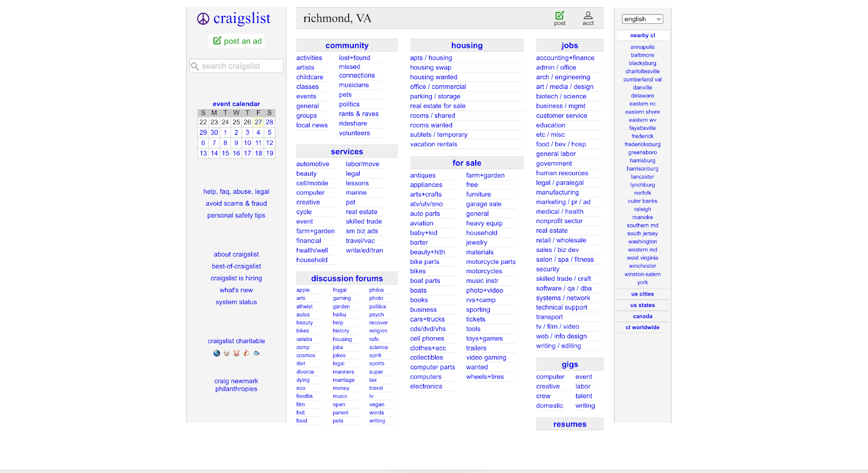Open 'craig newmark philanthropies' link
The height and width of the screenshot is (473, 868).
(x=236, y=385)
